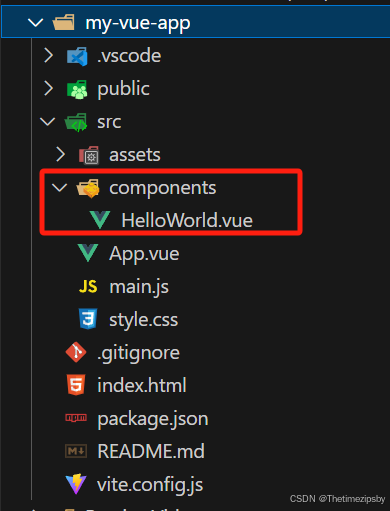Expand the public folder chevron
Image resolution: width=390 pixels, height=511 pixels.
[49, 88]
